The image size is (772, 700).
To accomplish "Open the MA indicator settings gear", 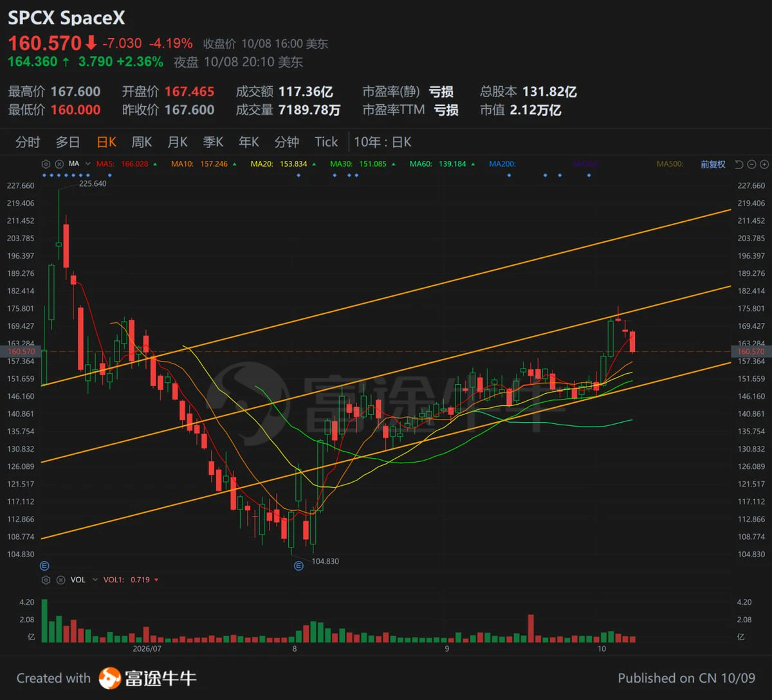I will click(x=46, y=164).
